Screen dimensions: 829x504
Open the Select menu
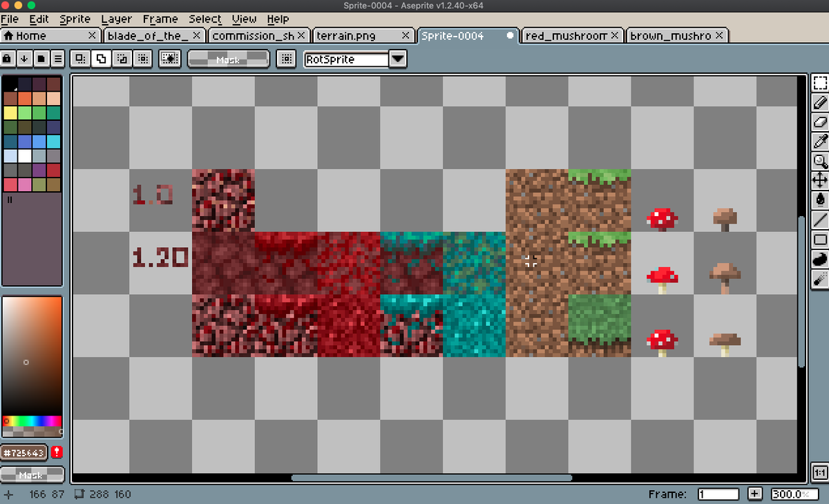[x=205, y=19]
